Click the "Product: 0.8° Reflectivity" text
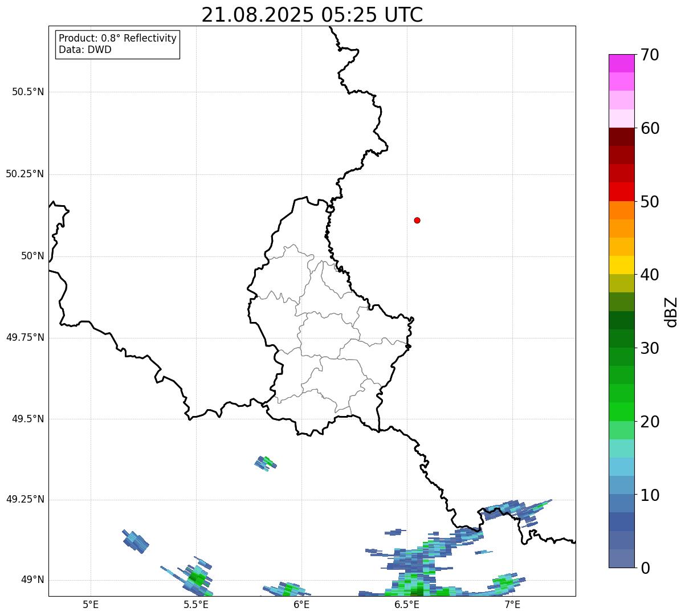The height and width of the screenshot is (616, 685). [118, 38]
